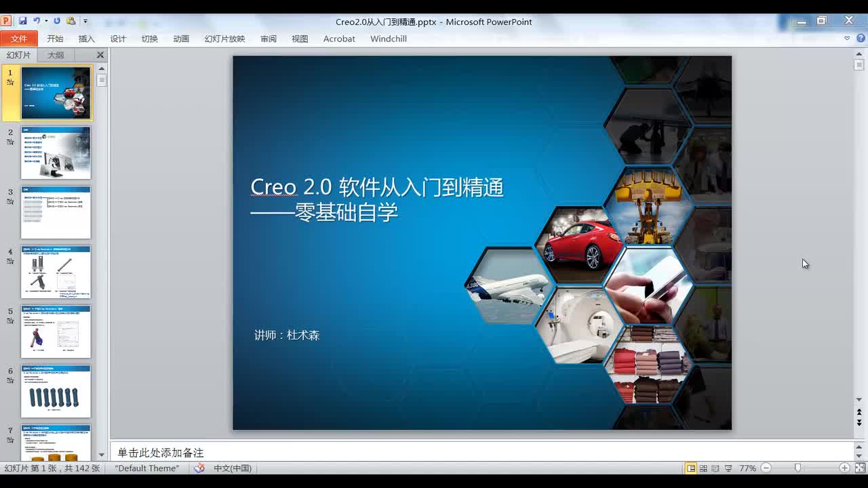Switch to the 开始 ribbon tab
The image size is (868, 488).
[x=55, y=39]
